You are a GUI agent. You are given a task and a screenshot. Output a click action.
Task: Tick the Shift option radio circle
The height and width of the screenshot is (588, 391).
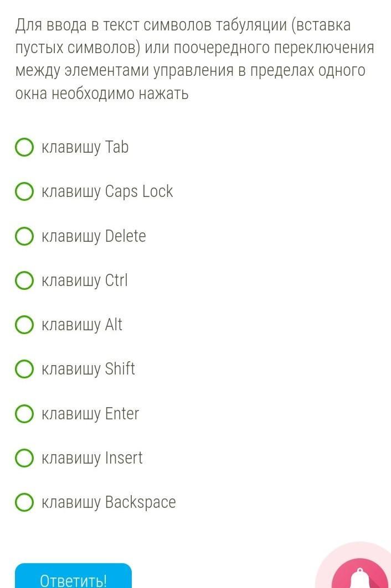click(x=24, y=369)
